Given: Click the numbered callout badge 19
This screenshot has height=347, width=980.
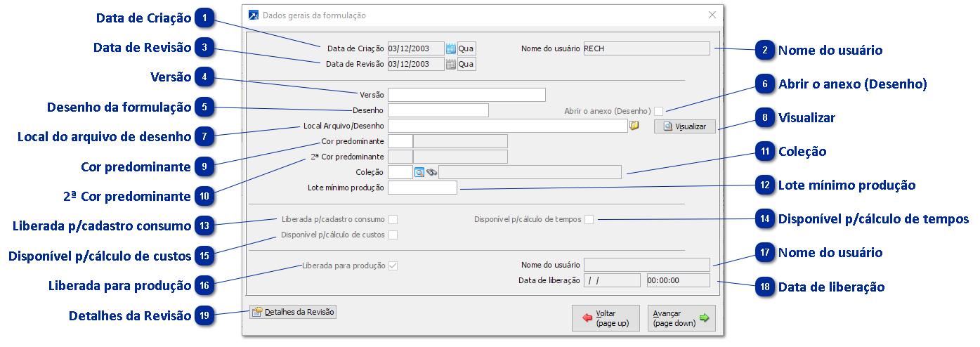Looking at the screenshot, I should coord(204,315).
